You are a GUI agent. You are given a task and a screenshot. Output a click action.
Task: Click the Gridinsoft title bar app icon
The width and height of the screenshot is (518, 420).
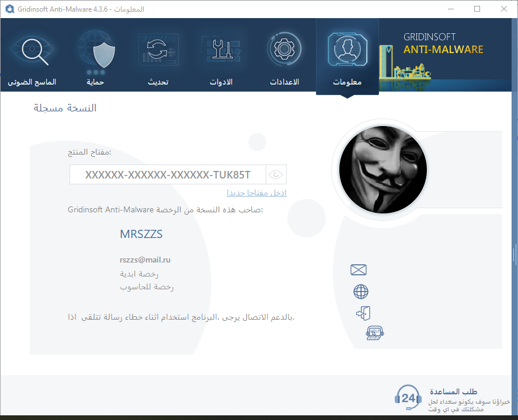click(9, 9)
